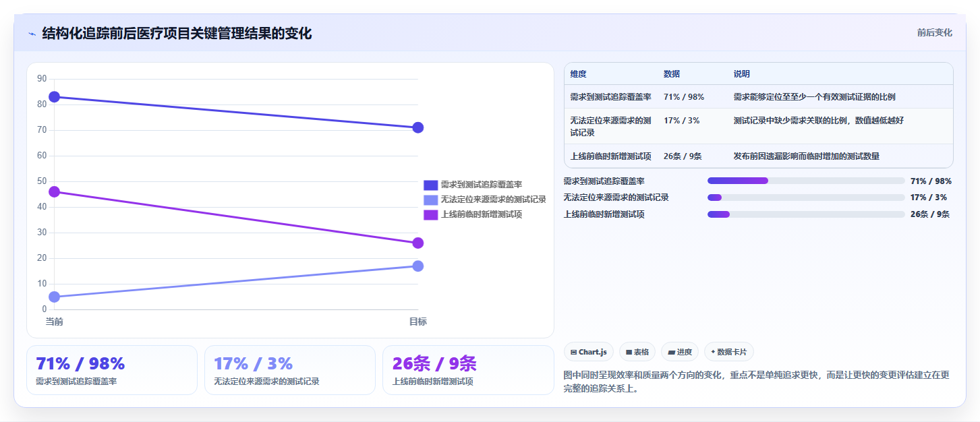Click progress bar for 需求到测试追踪覆盖率

(806, 181)
